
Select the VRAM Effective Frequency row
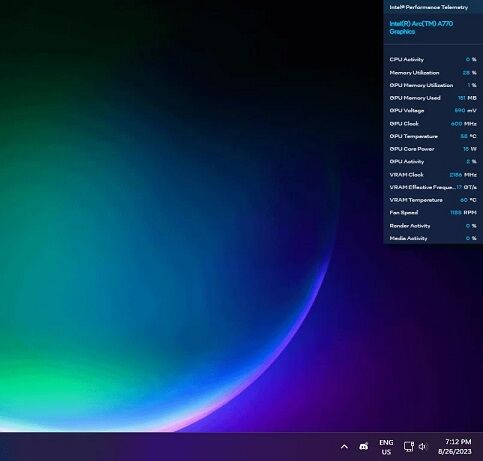[433, 187]
